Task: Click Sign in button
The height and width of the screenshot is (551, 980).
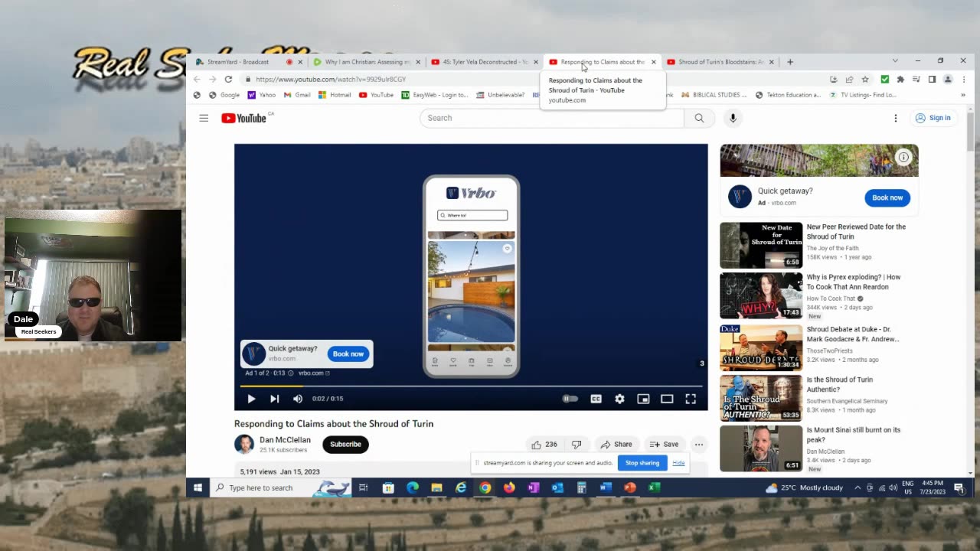Action: coord(933,118)
